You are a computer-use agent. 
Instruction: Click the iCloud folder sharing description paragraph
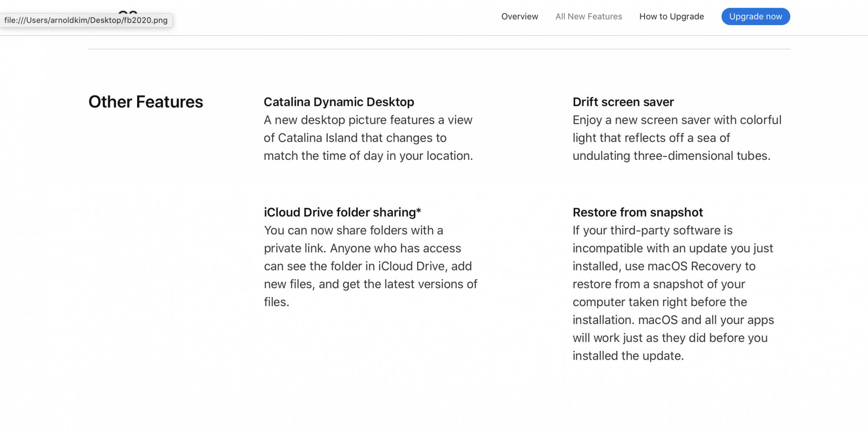pyautogui.click(x=370, y=266)
